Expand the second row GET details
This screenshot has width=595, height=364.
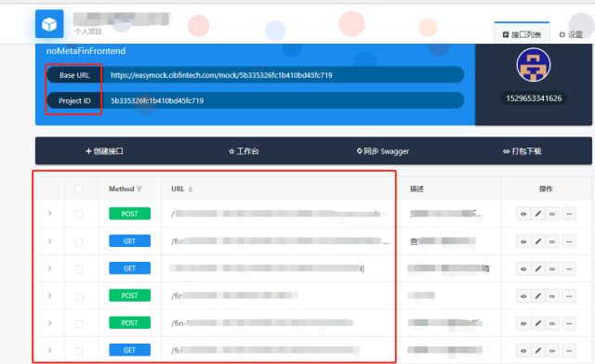[49, 241]
